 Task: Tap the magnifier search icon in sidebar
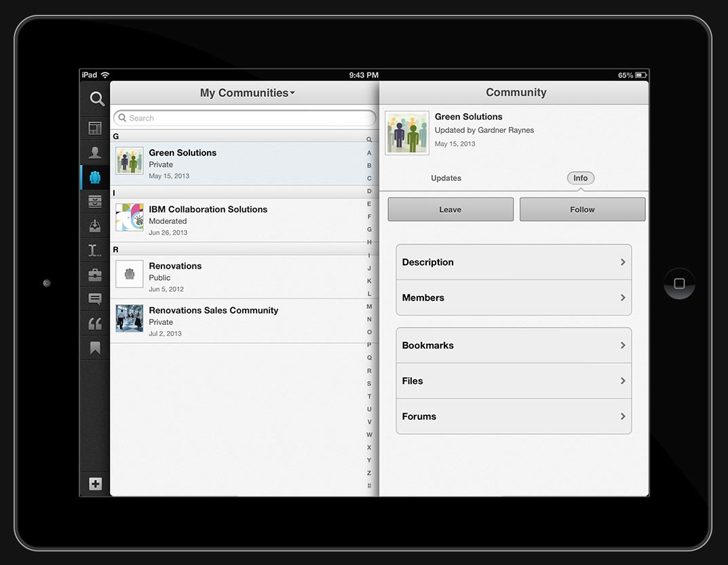click(x=97, y=99)
